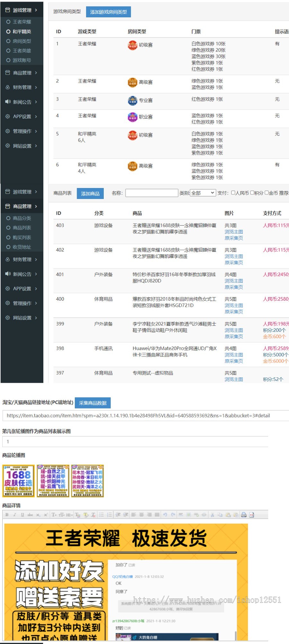Open the 房间类型 sidebar submenu item
Viewport: 289px width, 644px height.
click(x=22, y=41)
